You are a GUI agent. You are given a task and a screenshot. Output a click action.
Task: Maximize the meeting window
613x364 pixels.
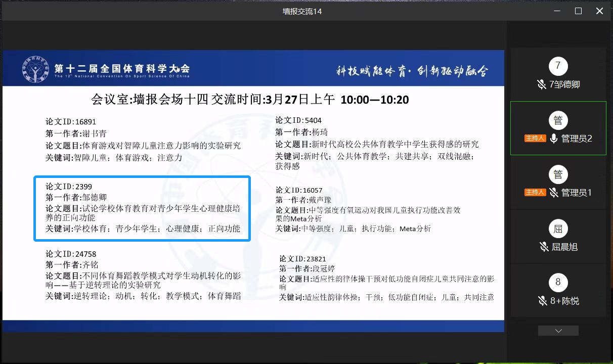[578, 11]
